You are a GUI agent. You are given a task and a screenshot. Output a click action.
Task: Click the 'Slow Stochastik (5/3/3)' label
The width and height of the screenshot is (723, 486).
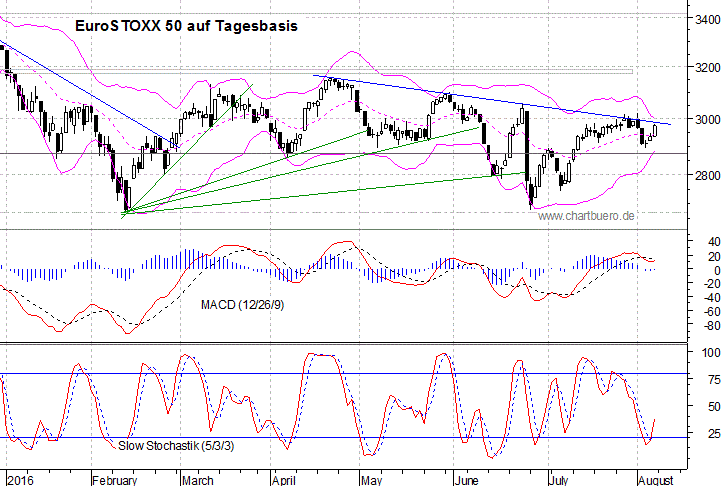[x=176, y=446]
